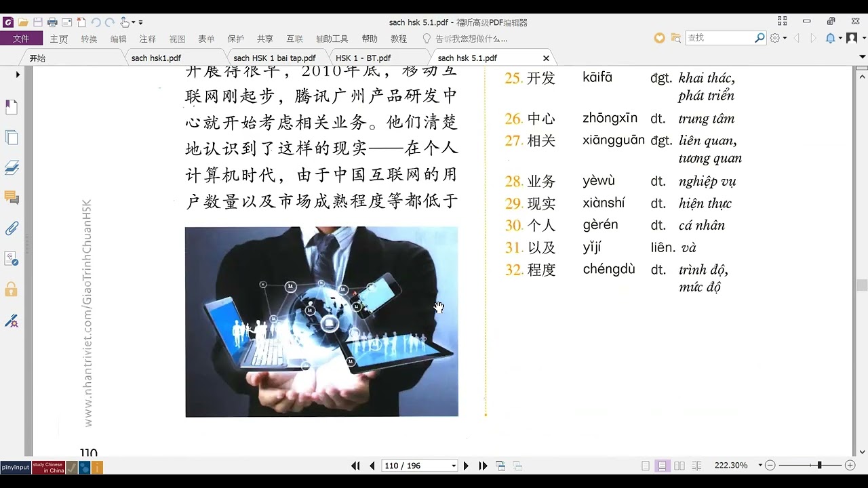Click the Open folder icon in quick toolbar
This screenshot has width=868, height=488.
(22, 22)
